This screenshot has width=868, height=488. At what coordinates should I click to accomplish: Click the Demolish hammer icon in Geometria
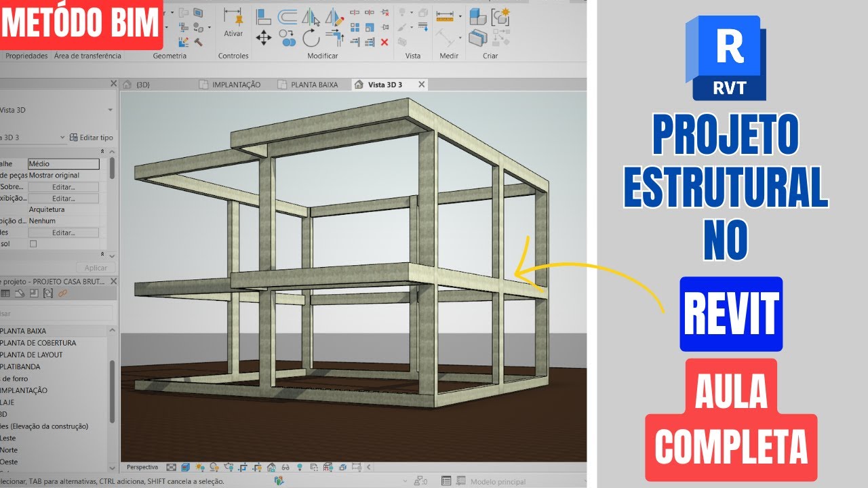199,42
